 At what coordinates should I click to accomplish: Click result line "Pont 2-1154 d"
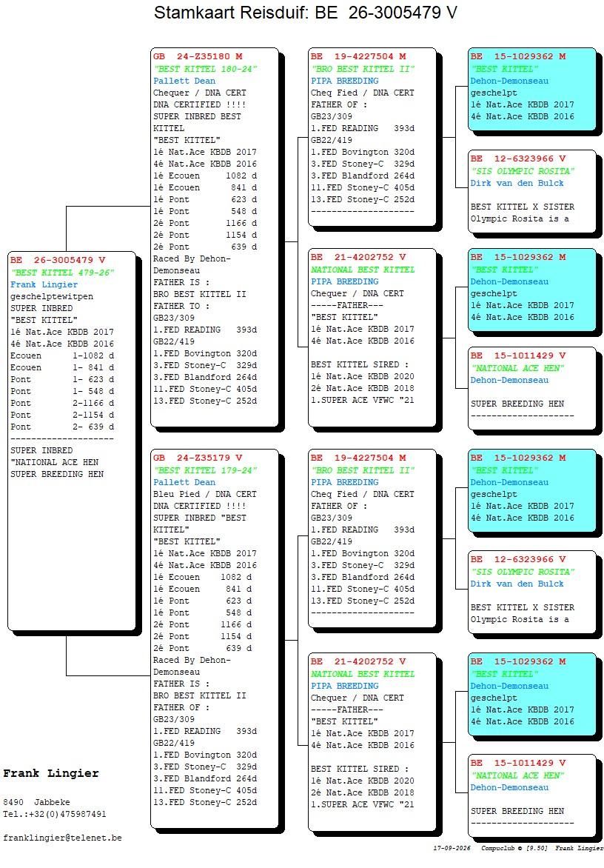[62, 415]
